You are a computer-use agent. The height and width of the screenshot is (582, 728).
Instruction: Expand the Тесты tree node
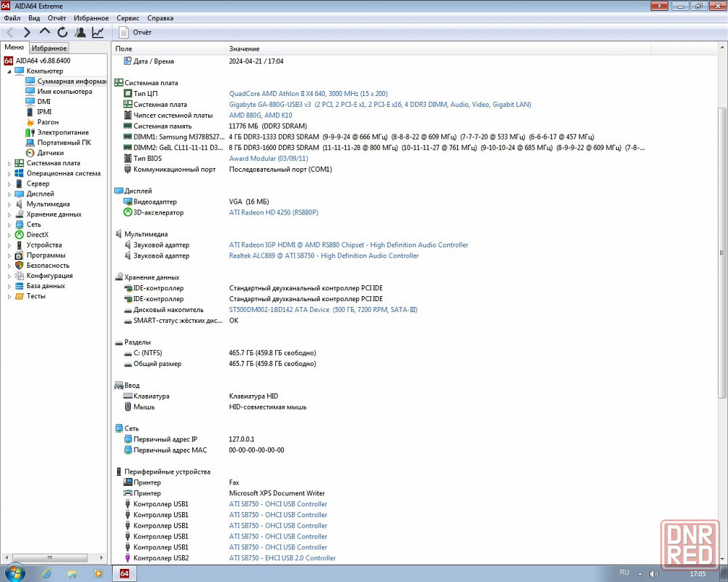(9, 296)
